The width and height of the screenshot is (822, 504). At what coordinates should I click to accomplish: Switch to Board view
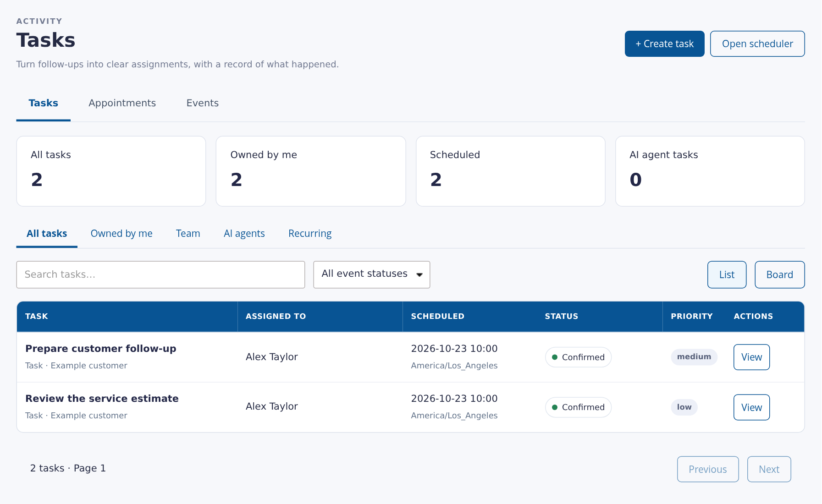click(779, 274)
